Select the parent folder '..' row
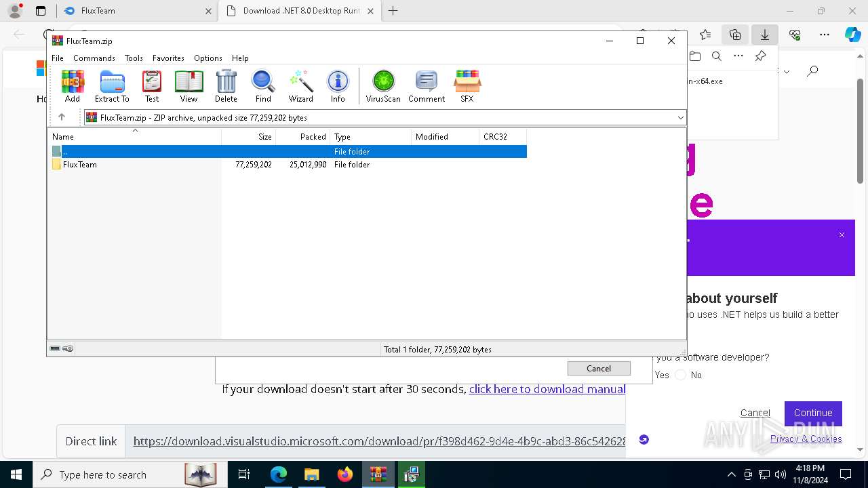The height and width of the screenshot is (488, 868). (x=289, y=152)
